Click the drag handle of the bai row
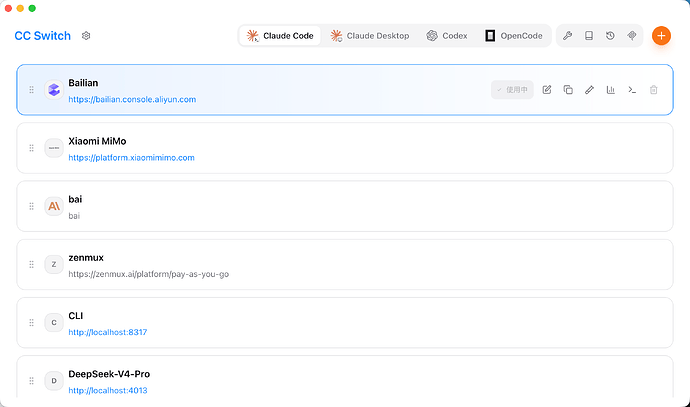The width and height of the screenshot is (690, 407). [32, 206]
